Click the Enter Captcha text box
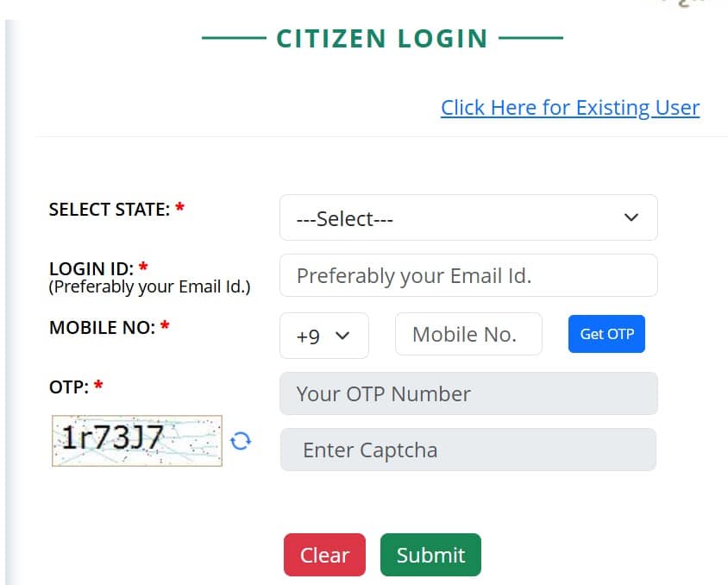Screen dimensions: 728x585 (468, 450)
